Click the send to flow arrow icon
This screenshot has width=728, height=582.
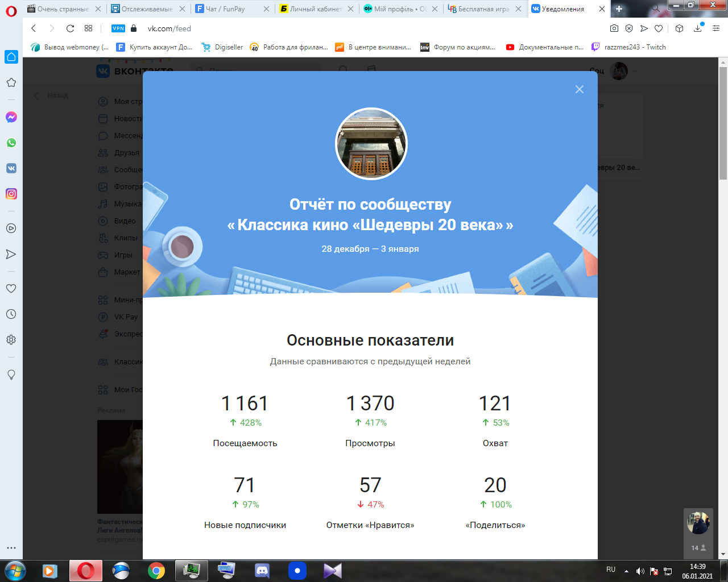pos(644,28)
